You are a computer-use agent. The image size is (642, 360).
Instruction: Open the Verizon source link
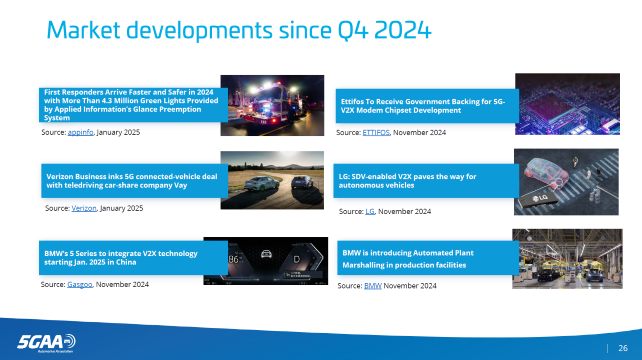coord(84,208)
